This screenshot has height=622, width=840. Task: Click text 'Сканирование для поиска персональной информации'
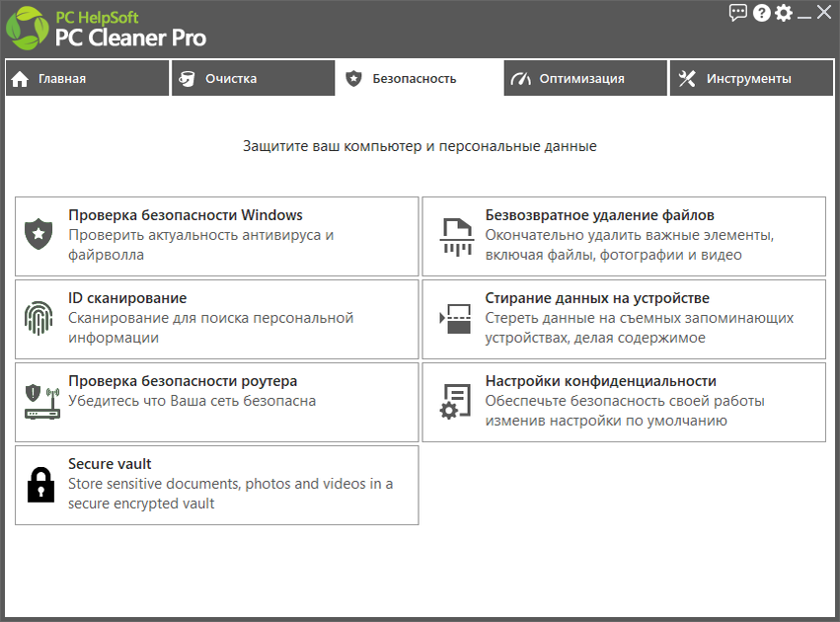210,328
